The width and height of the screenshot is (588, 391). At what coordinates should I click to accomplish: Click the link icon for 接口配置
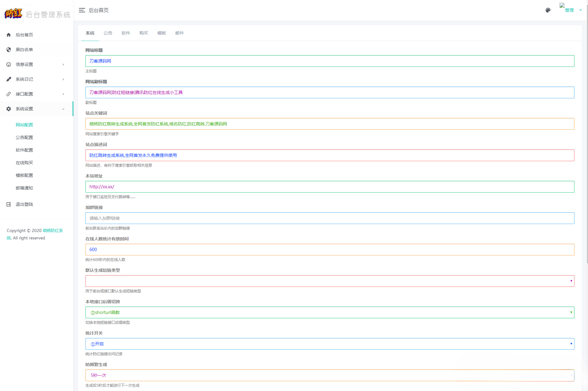[9, 94]
